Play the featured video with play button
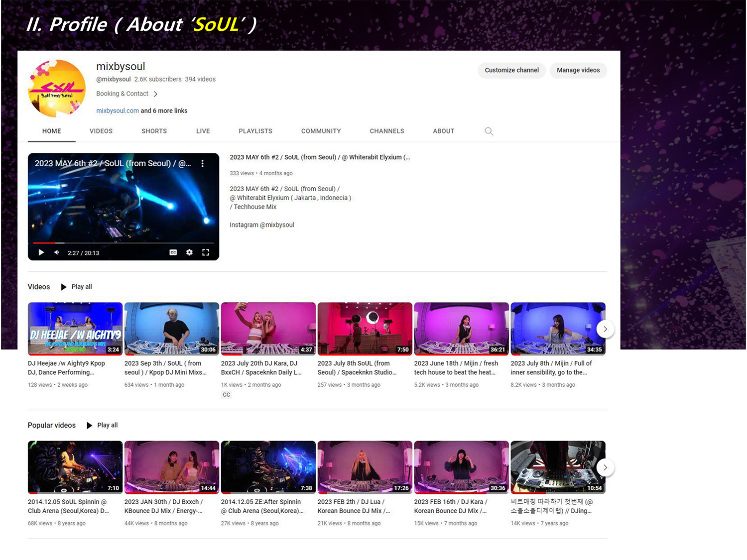Viewport: 747px width, 560px height. (x=41, y=252)
